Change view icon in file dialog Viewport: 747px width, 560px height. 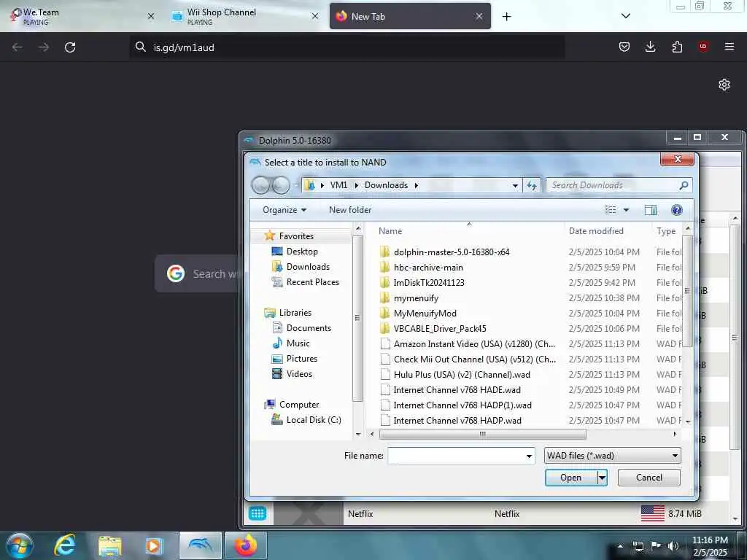point(611,210)
